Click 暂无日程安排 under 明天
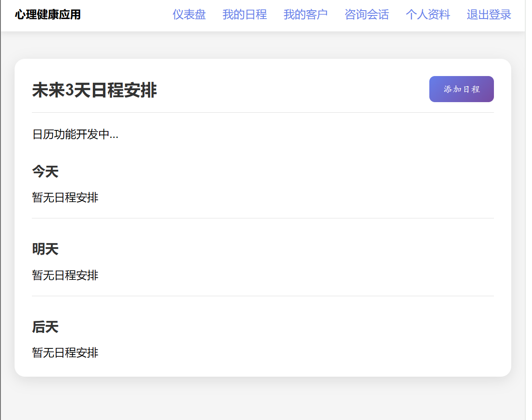The image size is (532, 420). coord(65,275)
